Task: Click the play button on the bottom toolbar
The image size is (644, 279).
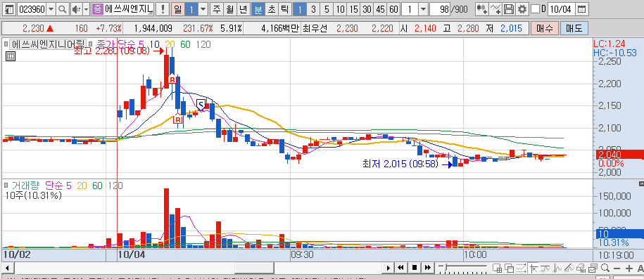Action: pos(388,268)
